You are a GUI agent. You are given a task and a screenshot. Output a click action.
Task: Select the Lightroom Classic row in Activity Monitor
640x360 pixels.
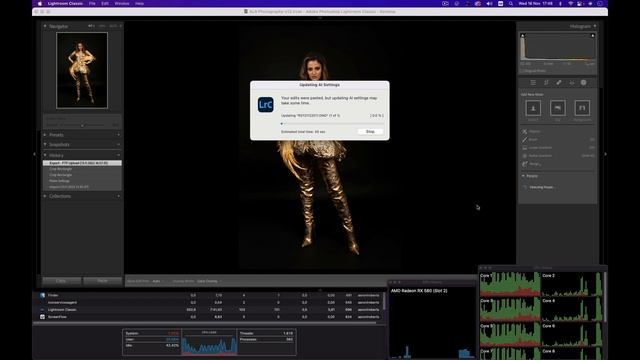(x=208, y=310)
